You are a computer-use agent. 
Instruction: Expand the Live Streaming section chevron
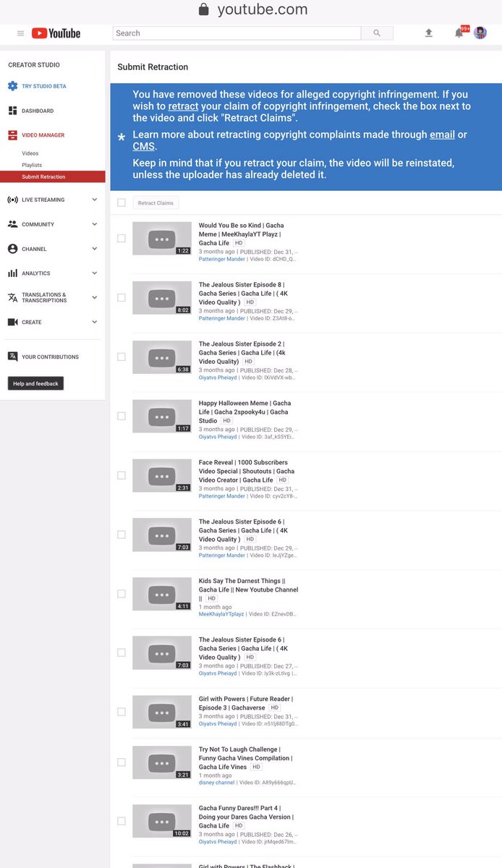[x=95, y=200]
